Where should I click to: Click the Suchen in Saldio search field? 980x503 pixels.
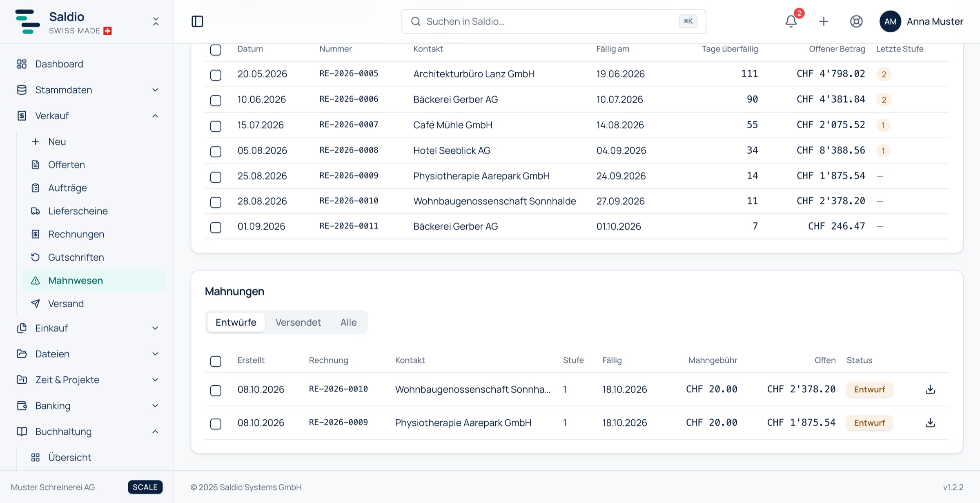tap(554, 21)
